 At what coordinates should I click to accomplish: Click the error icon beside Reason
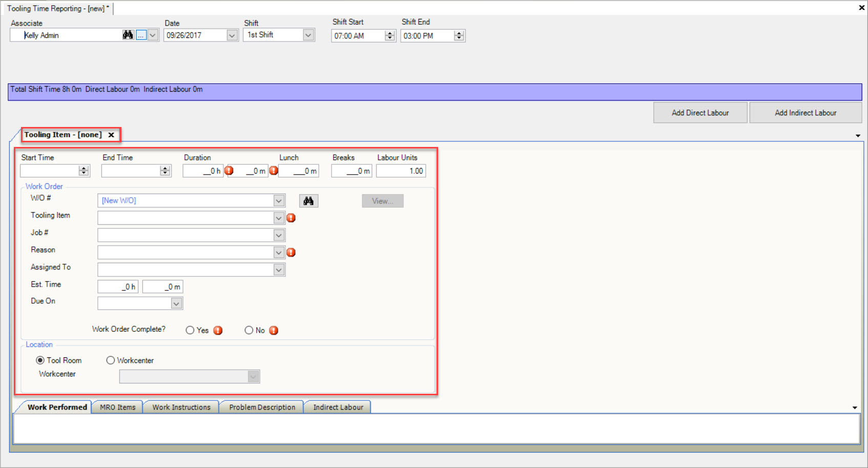click(291, 252)
